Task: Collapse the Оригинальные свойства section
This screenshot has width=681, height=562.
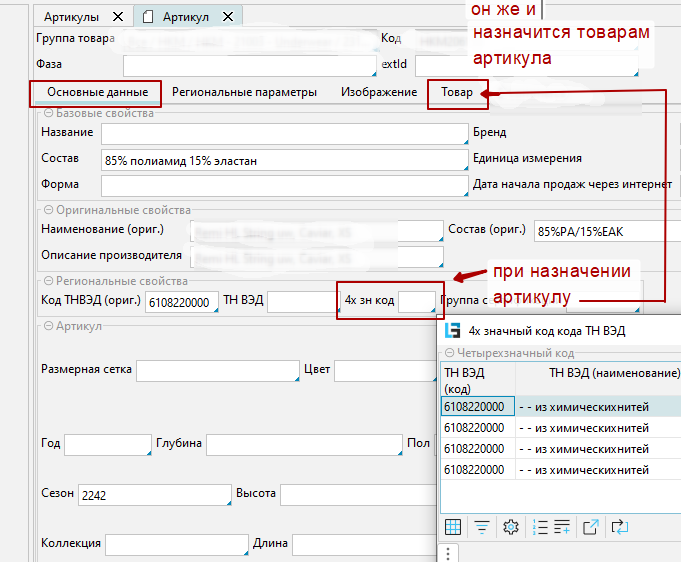Action: [48, 211]
